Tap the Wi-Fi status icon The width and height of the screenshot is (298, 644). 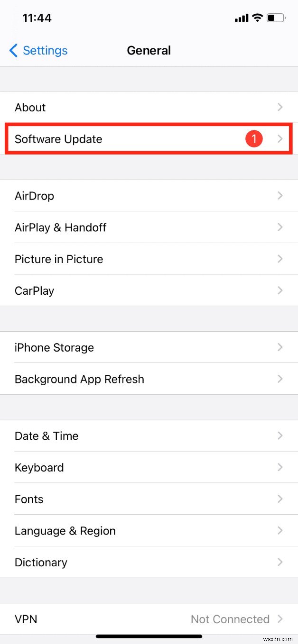click(x=257, y=18)
